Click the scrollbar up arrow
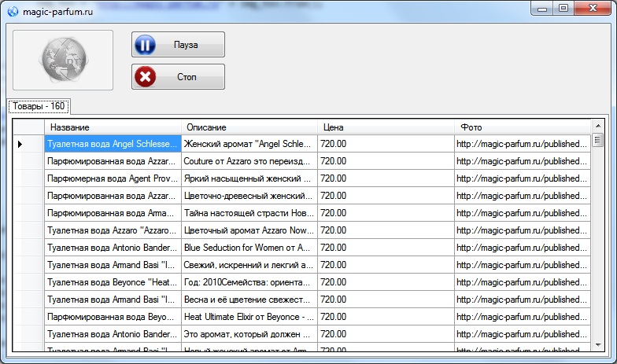The image size is (617, 364). pos(598,126)
